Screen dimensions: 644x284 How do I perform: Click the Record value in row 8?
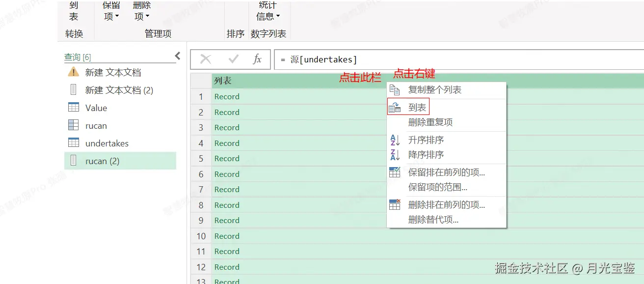tap(227, 205)
